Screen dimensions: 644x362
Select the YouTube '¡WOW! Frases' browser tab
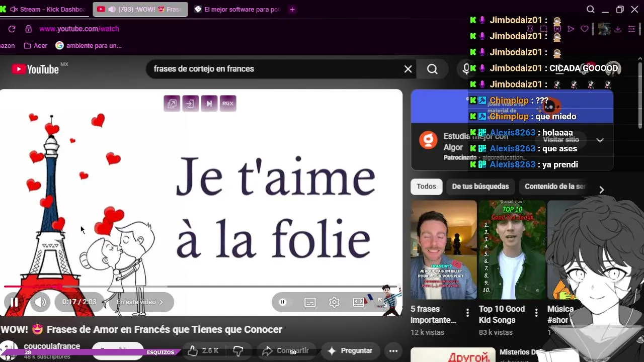(x=140, y=10)
